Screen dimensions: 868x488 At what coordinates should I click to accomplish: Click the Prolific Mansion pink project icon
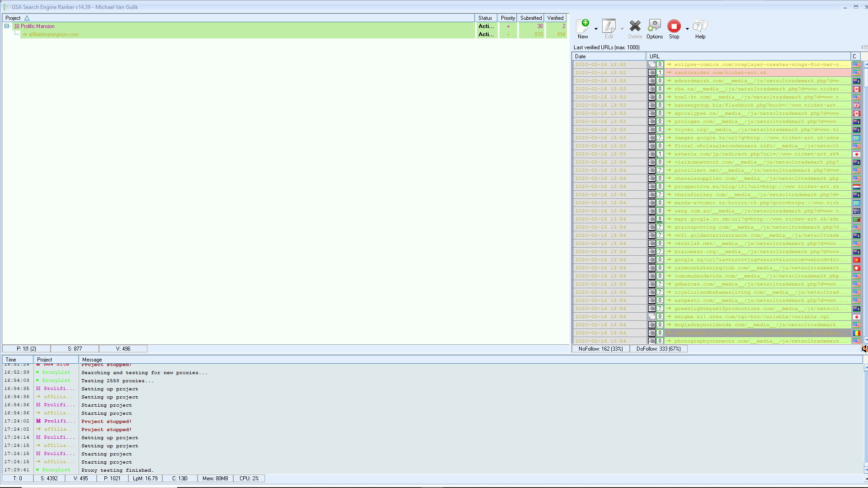[x=17, y=26]
